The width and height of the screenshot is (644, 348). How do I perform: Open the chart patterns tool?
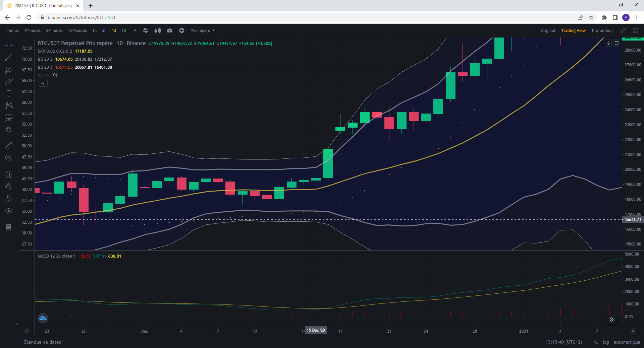coord(9,106)
